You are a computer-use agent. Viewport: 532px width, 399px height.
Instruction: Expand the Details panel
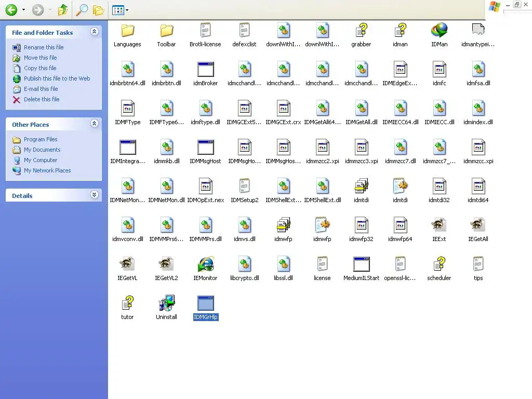95,195
